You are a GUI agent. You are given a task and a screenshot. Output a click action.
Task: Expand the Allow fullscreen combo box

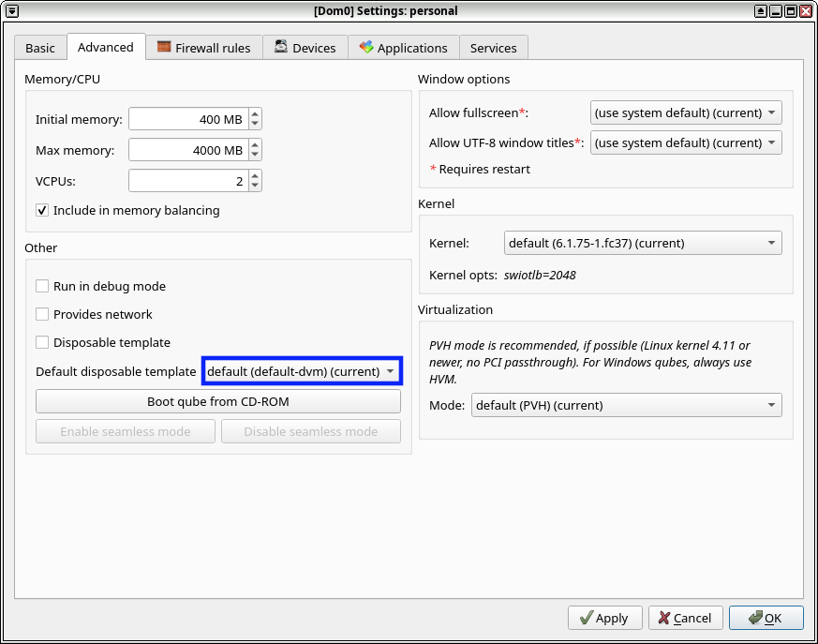pyautogui.click(x=686, y=112)
